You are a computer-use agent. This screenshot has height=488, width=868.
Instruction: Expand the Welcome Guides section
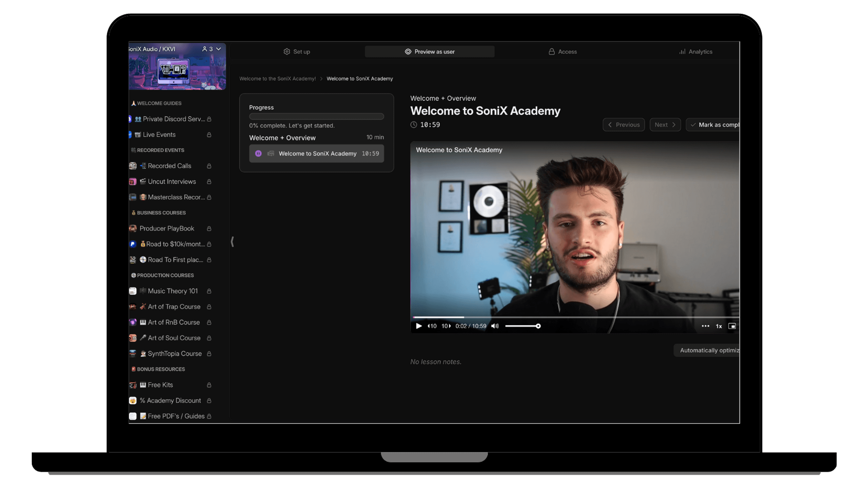click(x=158, y=103)
